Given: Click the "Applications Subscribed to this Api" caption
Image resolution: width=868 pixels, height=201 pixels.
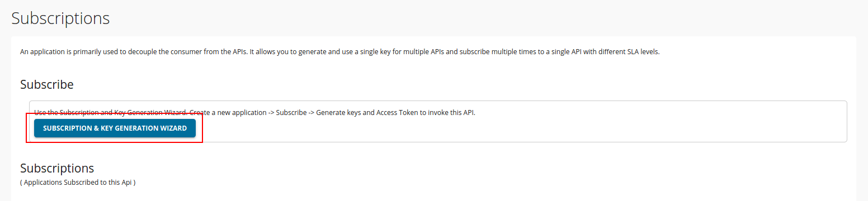Looking at the screenshot, I should tap(78, 182).
